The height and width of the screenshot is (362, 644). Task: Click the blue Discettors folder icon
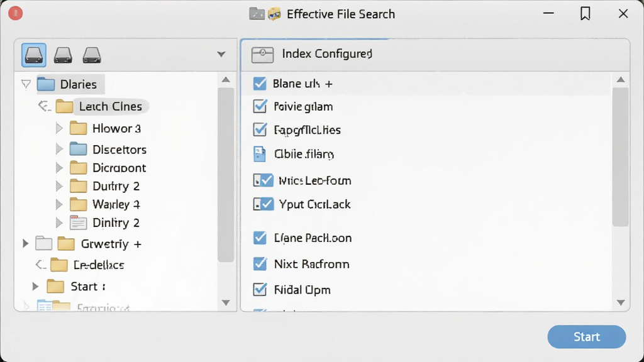pos(78,149)
